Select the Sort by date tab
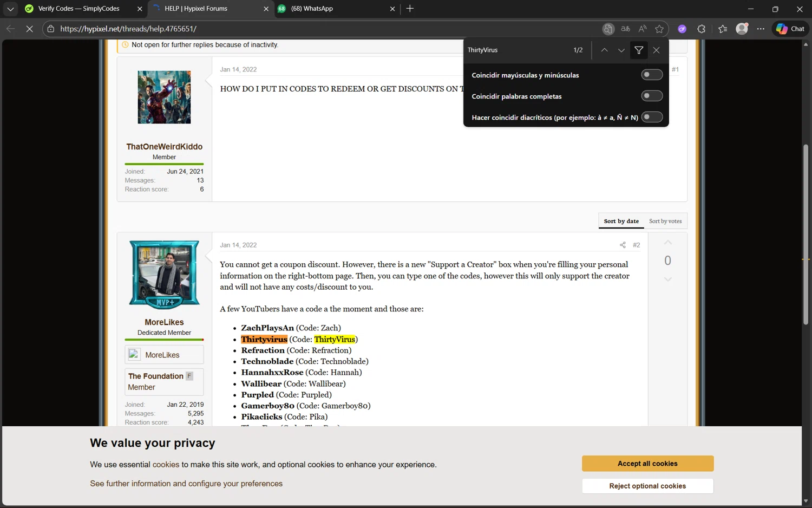The image size is (812, 508). point(621,221)
